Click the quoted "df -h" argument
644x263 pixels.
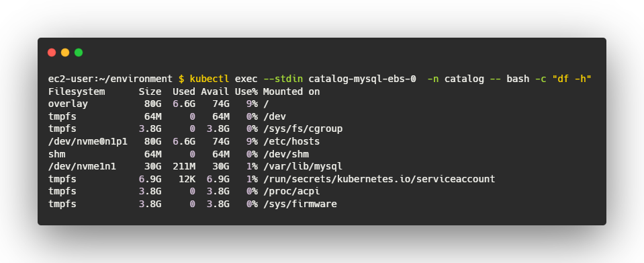pyautogui.click(x=571, y=79)
